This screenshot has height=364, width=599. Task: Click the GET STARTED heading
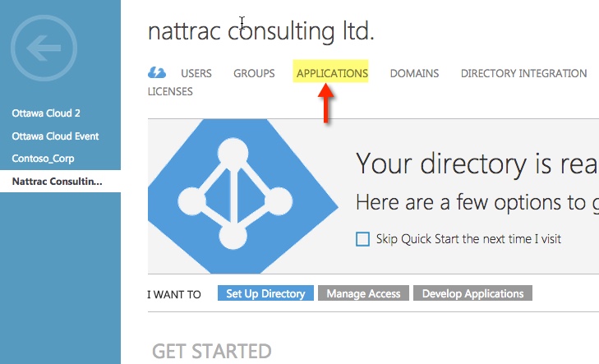tap(212, 351)
